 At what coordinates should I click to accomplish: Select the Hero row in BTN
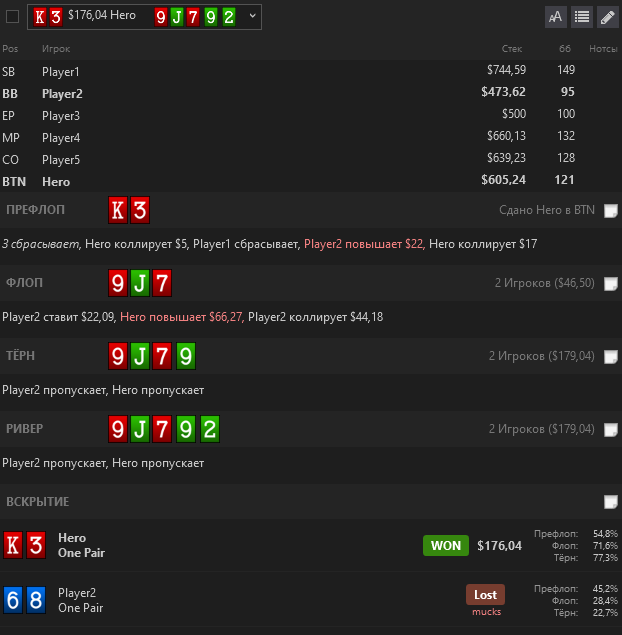311,181
